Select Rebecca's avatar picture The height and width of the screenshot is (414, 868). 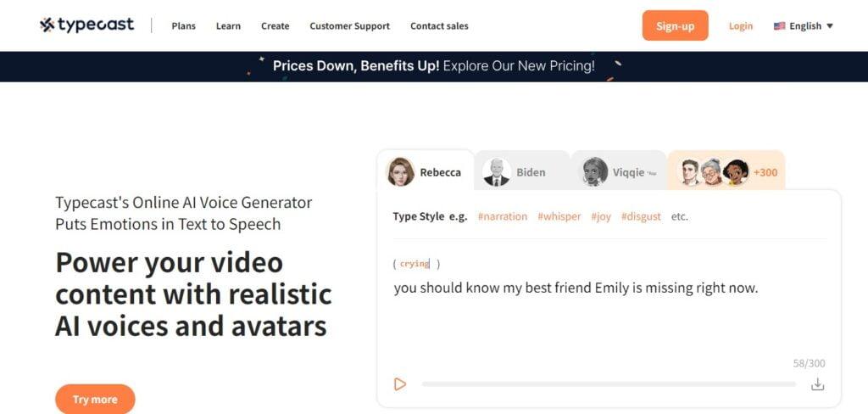click(x=400, y=171)
